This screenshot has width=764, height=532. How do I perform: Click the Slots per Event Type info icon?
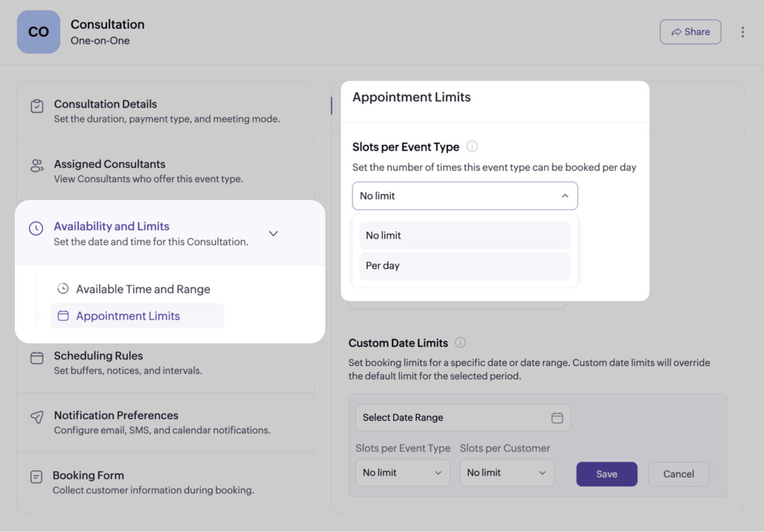pyautogui.click(x=472, y=146)
